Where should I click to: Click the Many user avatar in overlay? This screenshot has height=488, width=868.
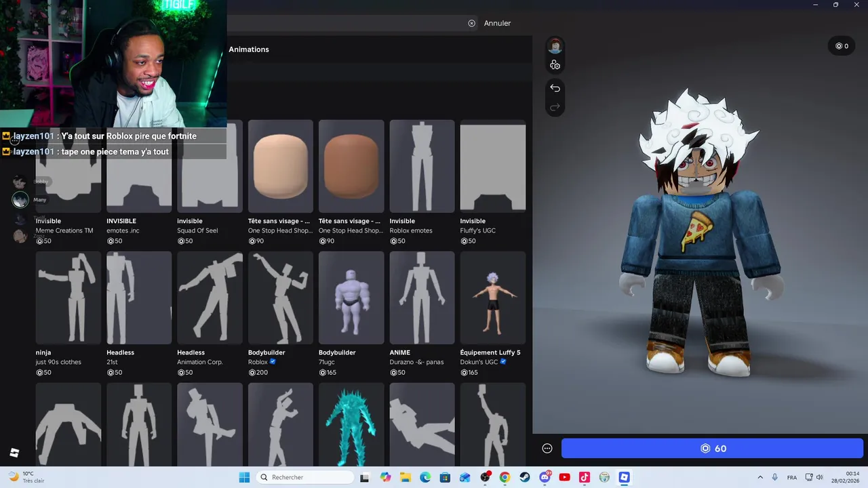(20, 200)
